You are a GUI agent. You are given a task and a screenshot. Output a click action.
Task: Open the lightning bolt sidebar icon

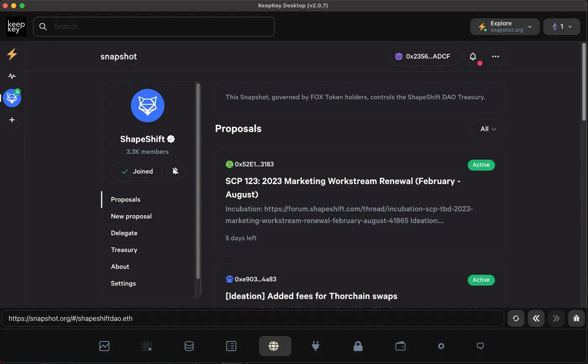tap(12, 54)
